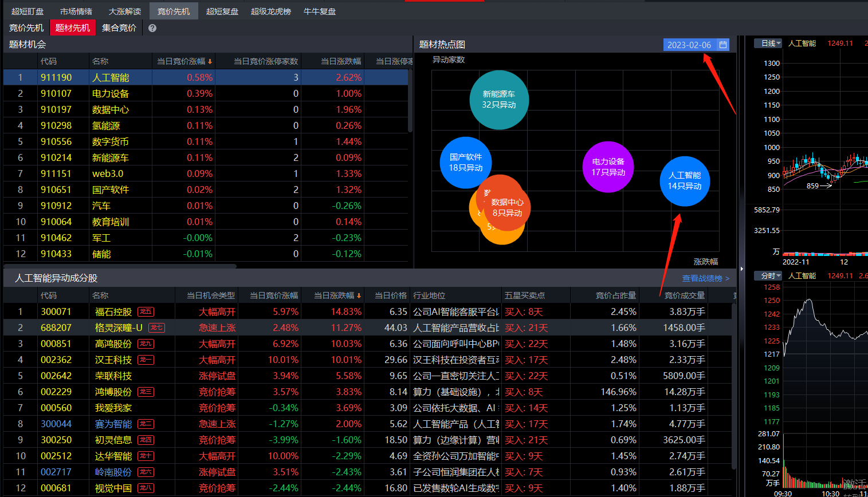
Task: Open the 分时 chart type dropdown
Action: [x=771, y=276]
